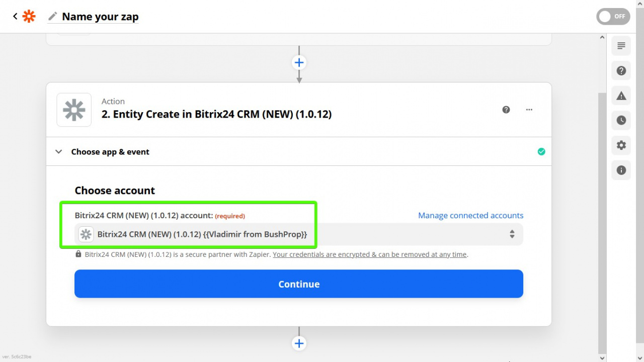Open the action step three-dots menu
Viewport: 644px width, 362px height.
(529, 110)
